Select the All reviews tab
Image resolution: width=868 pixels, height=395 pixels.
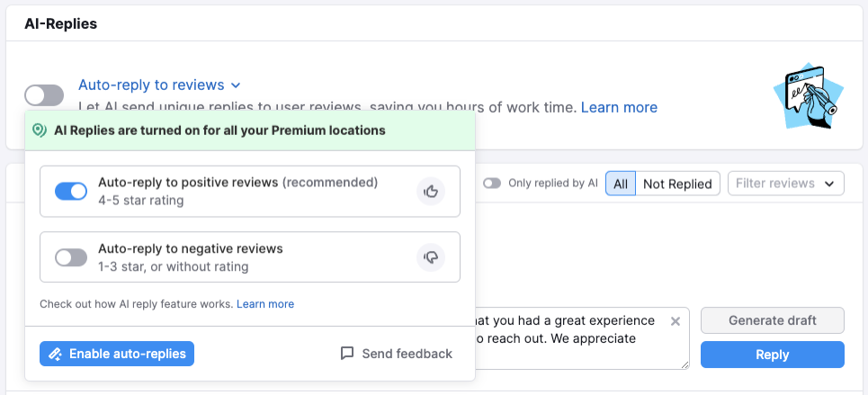(621, 184)
